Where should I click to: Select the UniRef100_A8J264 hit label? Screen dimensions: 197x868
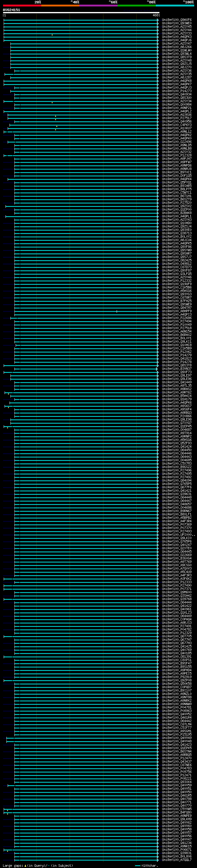[177, 47]
